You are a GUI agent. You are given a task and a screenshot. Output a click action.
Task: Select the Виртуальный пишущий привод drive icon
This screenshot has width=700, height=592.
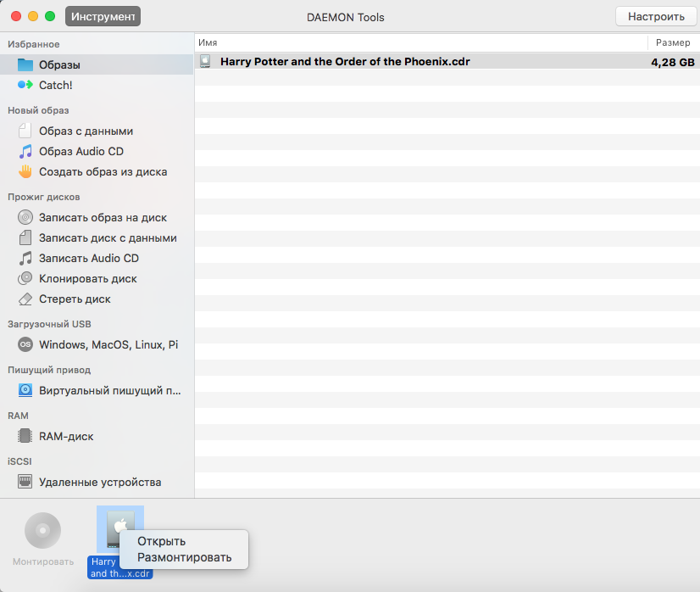tap(25, 390)
